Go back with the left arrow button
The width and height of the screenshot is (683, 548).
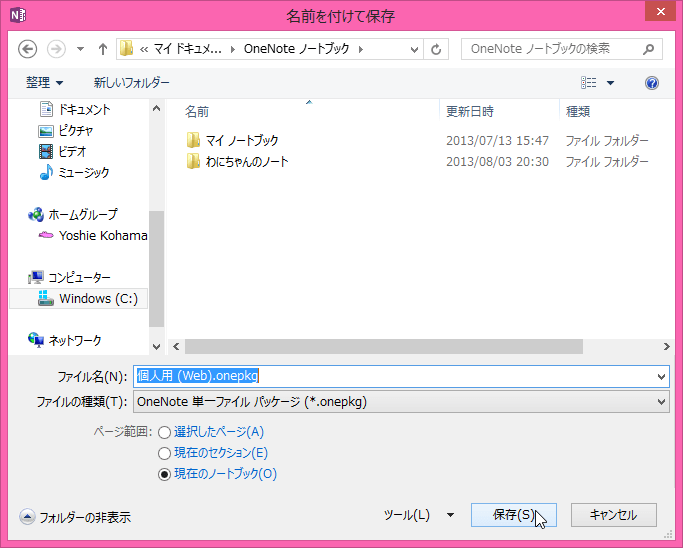[27, 49]
